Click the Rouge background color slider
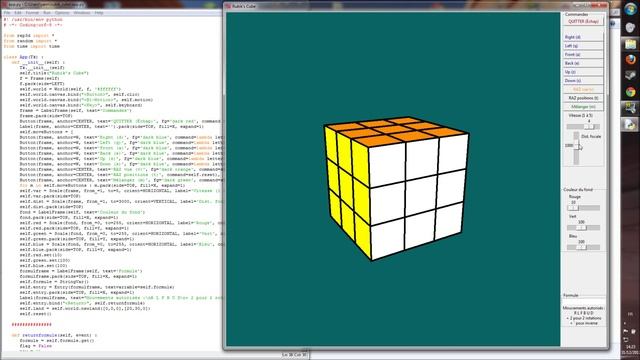The image size is (640, 360). (583, 208)
